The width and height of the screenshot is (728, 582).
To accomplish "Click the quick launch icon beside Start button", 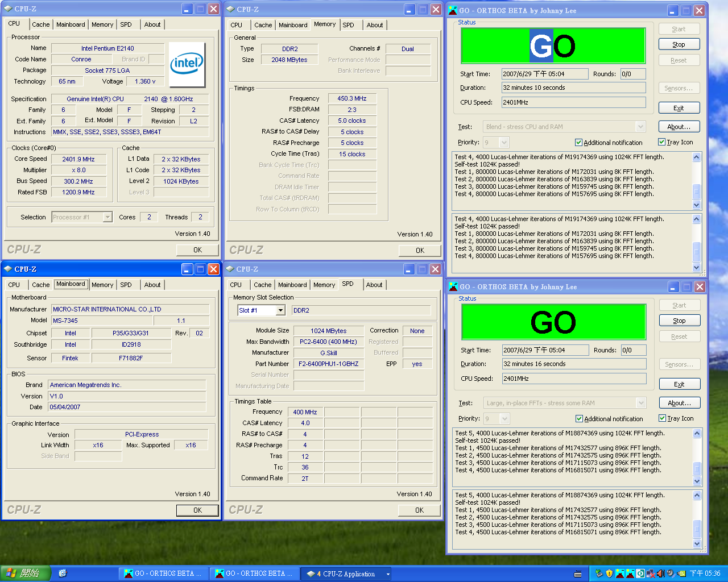I will pos(63,573).
